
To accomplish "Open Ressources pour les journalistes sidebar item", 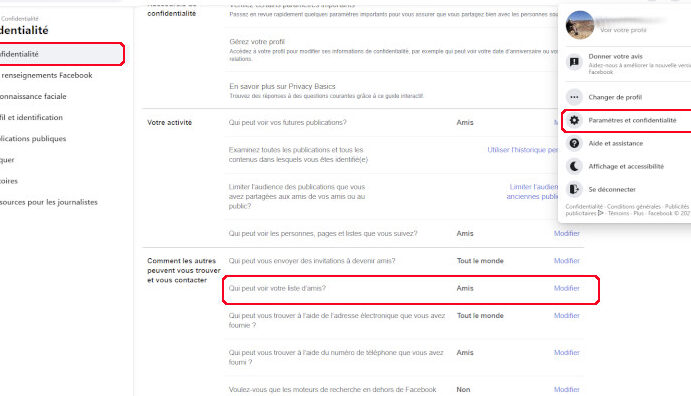I will click(x=48, y=202).
